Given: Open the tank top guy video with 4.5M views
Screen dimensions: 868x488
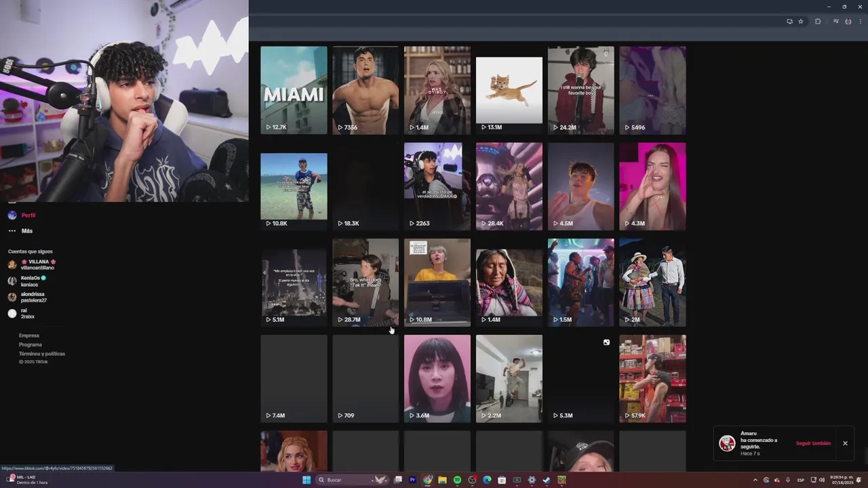Looking at the screenshot, I should click(581, 186).
